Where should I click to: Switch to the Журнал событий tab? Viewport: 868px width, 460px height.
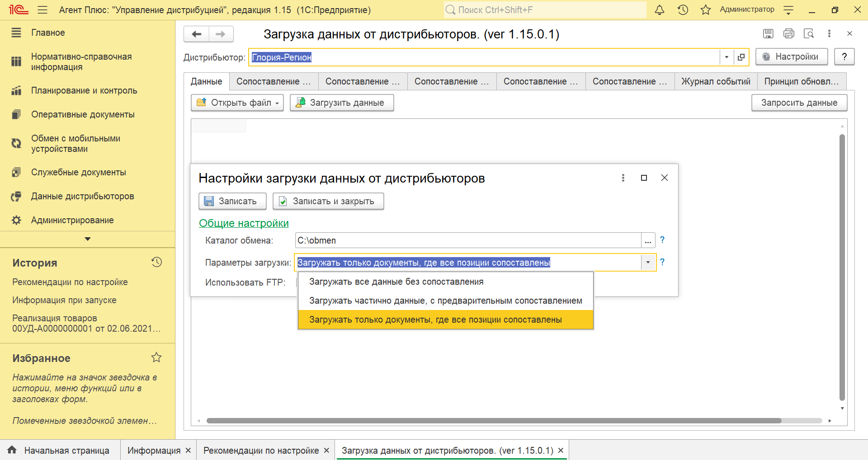(x=716, y=81)
